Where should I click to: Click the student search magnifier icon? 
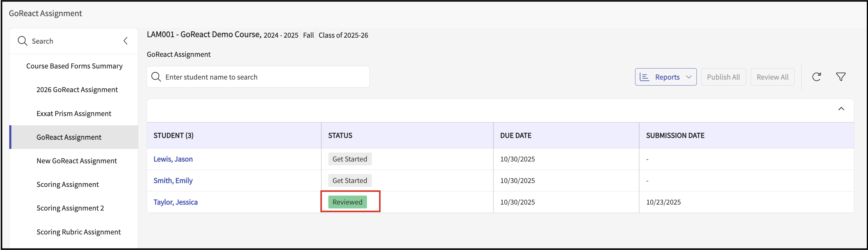(156, 77)
